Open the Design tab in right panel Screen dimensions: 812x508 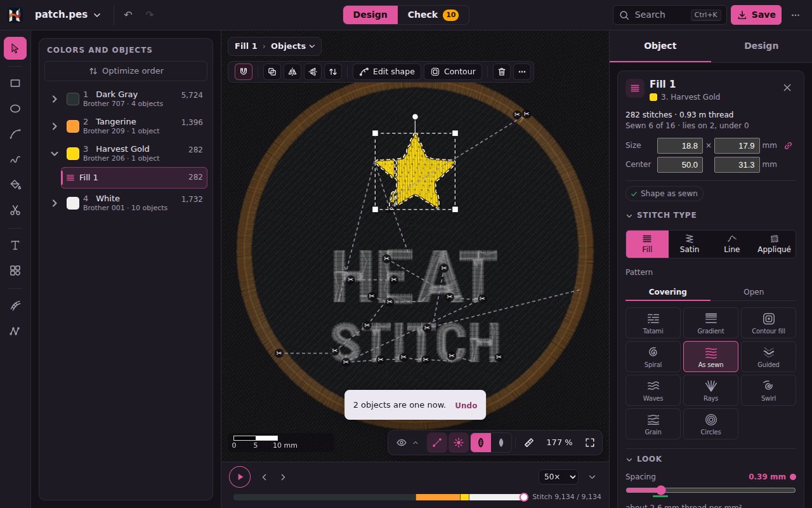click(761, 46)
